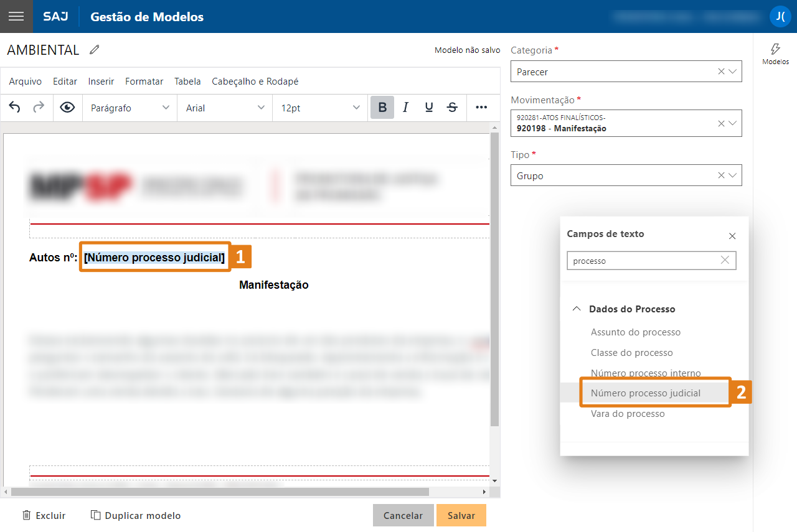This screenshot has height=532, width=797.
Task: Apply strikethrough formatting
Action: coord(453,108)
